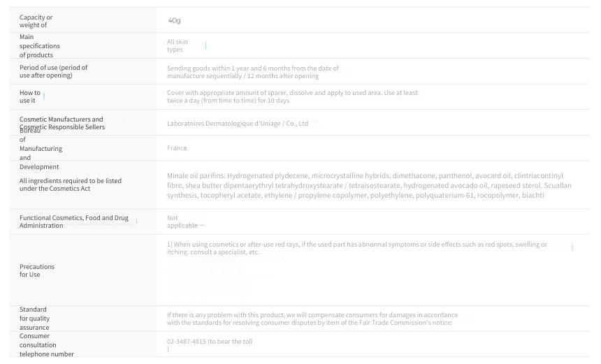Click 'Laboratoires Dermatologique d'Uniage / Co., Ltd'

(x=238, y=124)
